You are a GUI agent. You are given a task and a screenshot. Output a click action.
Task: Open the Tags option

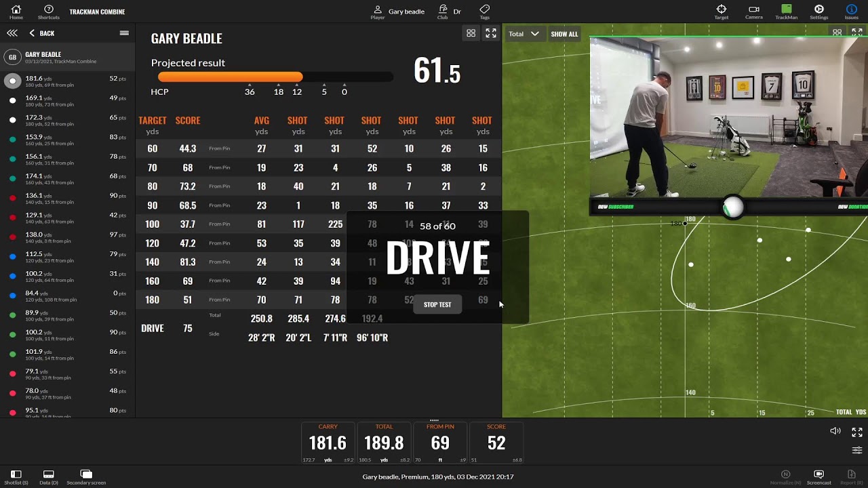[484, 12]
